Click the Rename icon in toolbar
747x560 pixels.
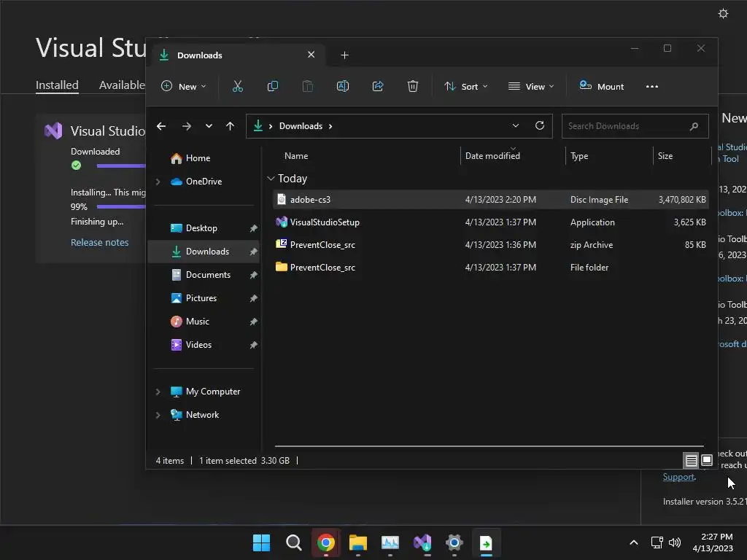(343, 86)
